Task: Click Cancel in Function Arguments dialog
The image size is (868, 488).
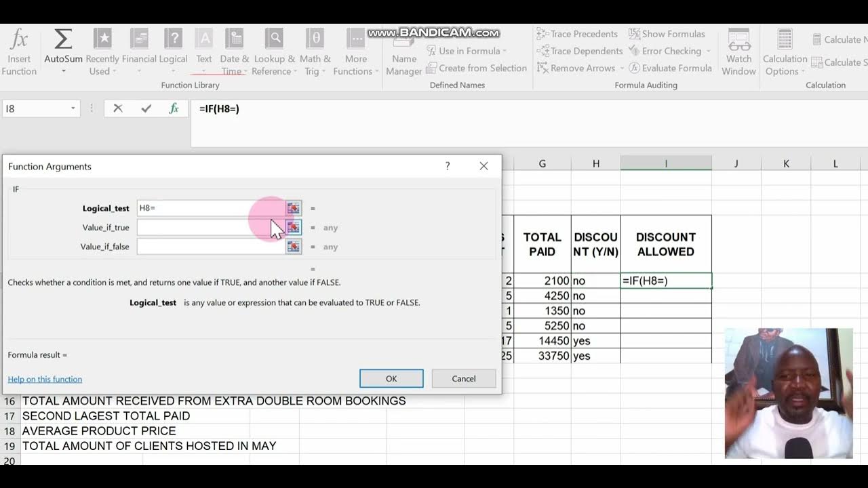Action: tap(464, 378)
